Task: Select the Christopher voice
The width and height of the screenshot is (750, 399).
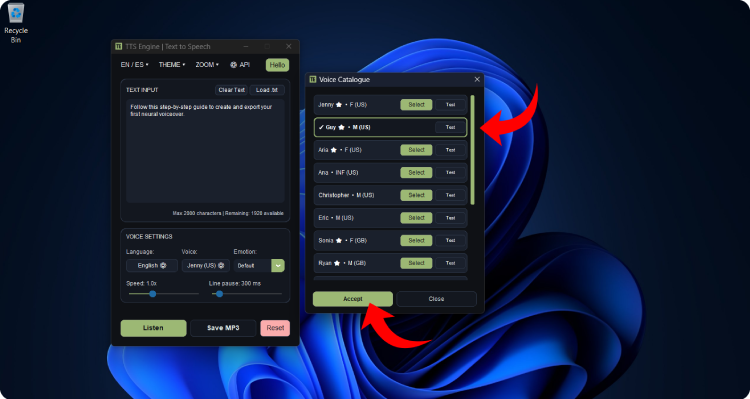Action: click(416, 195)
